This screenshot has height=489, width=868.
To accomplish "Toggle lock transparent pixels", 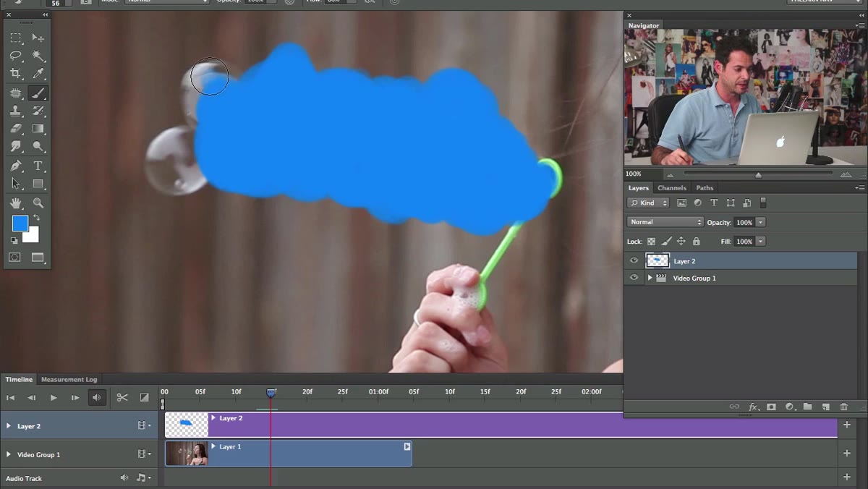I will point(651,242).
